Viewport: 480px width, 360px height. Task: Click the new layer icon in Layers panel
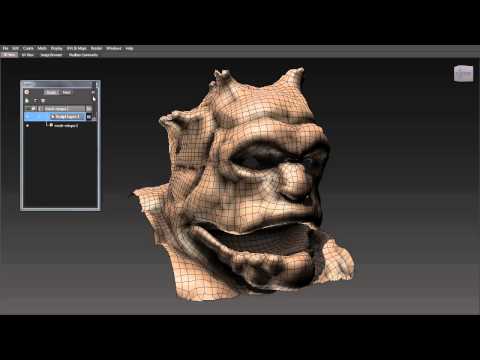(x=27, y=100)
